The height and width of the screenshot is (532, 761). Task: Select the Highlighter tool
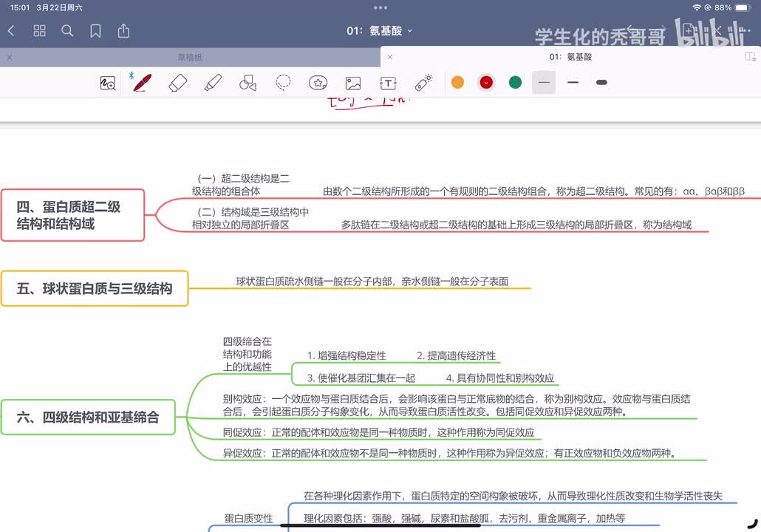(213, 83)
